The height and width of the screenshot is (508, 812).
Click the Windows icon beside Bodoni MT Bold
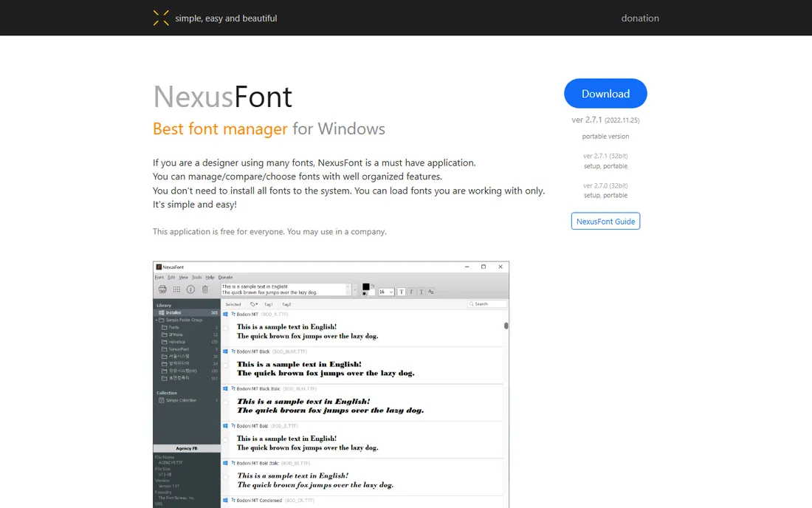[225, 426]
